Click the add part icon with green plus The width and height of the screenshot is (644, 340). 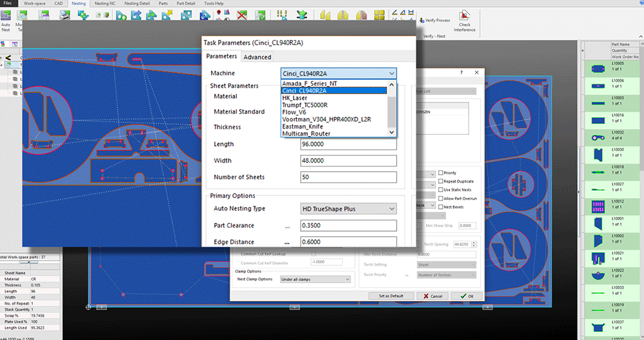point(121,15)
